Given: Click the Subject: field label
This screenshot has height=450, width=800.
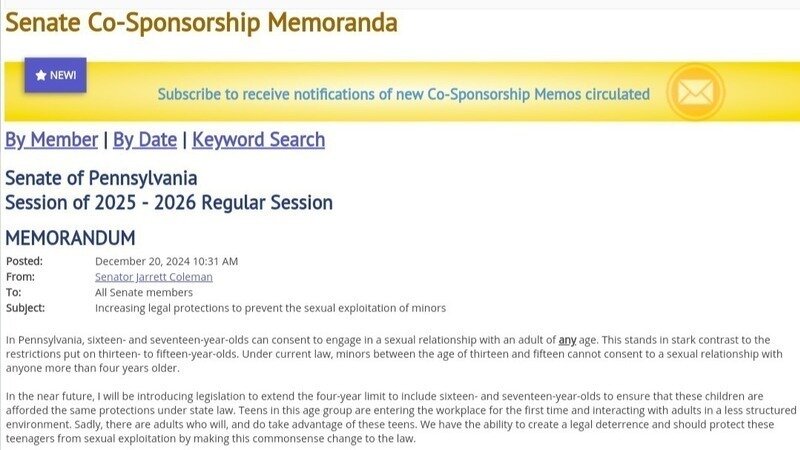Looking at the screenshot, I should [25, 307].
